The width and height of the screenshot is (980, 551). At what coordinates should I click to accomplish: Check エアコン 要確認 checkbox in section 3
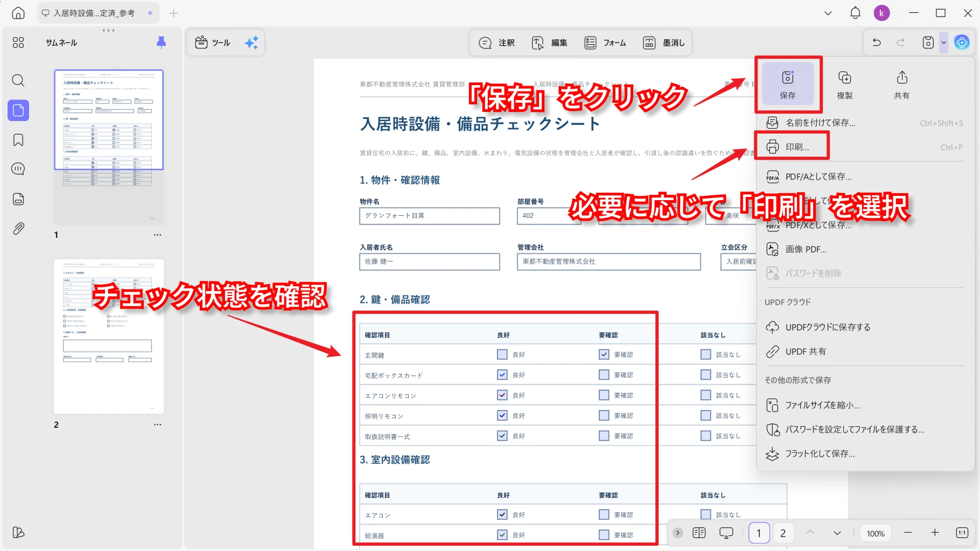coord(604,514)
